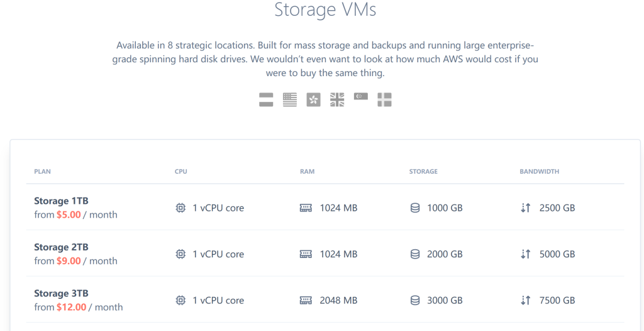Viewport: 644px width, 331px height.
Task: Click the United States flag icon
Action: 289,100
